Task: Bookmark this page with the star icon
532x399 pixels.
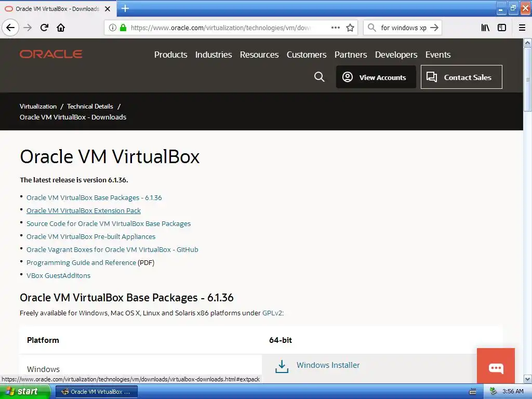Action: click(x=350, y=28)
